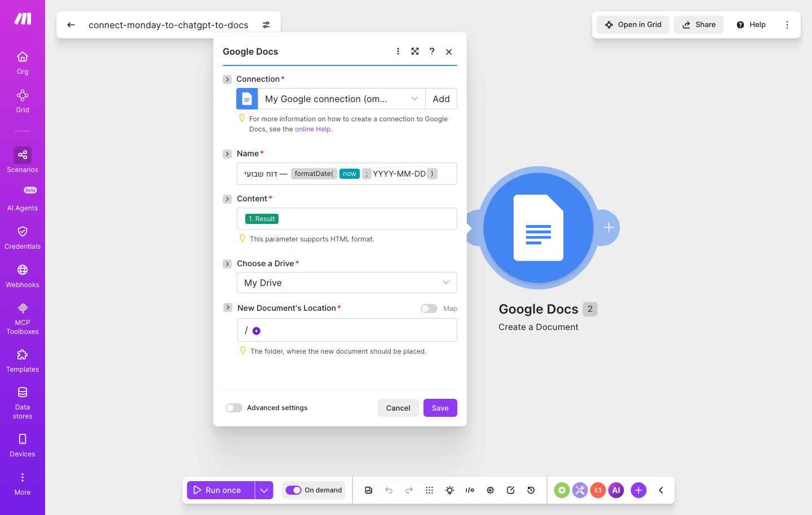
Task: Click the green Flow control tools icon
Action: click(562, 490)
